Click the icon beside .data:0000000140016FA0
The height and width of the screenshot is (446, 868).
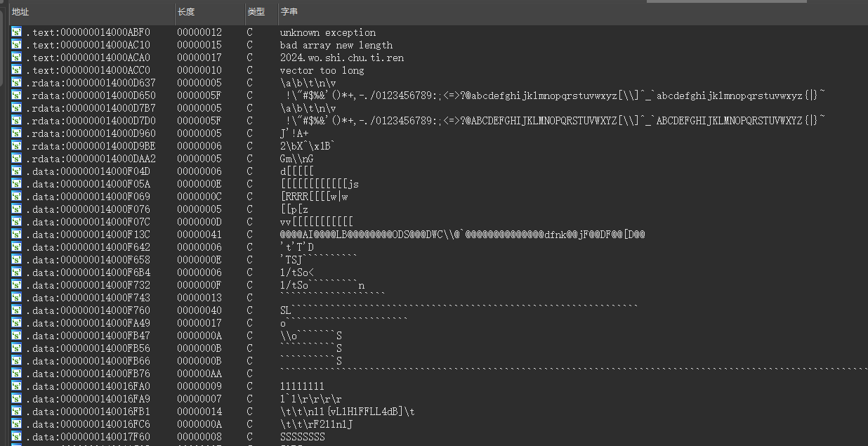[x=16, y=386]
